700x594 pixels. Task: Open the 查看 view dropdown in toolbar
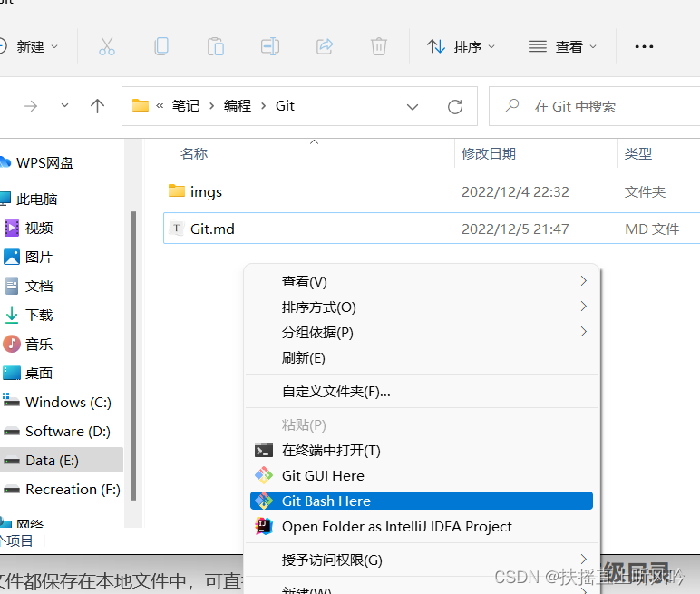click(x=562, y=46)
